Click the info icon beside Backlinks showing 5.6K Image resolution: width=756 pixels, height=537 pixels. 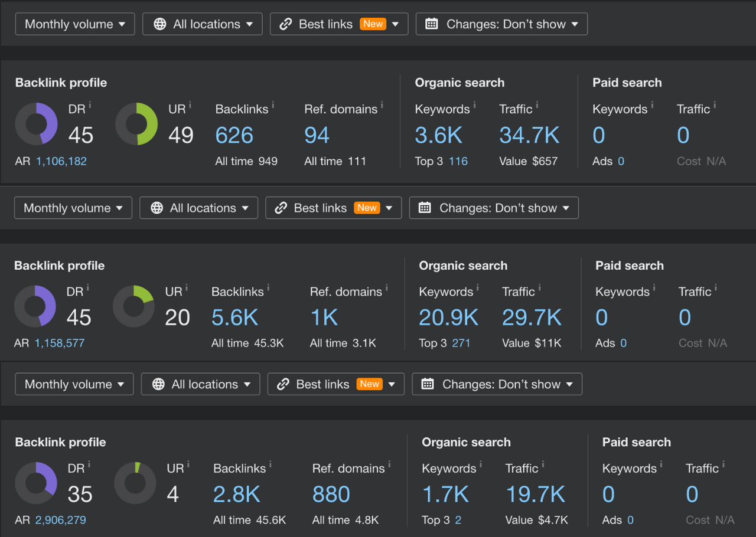268,288
